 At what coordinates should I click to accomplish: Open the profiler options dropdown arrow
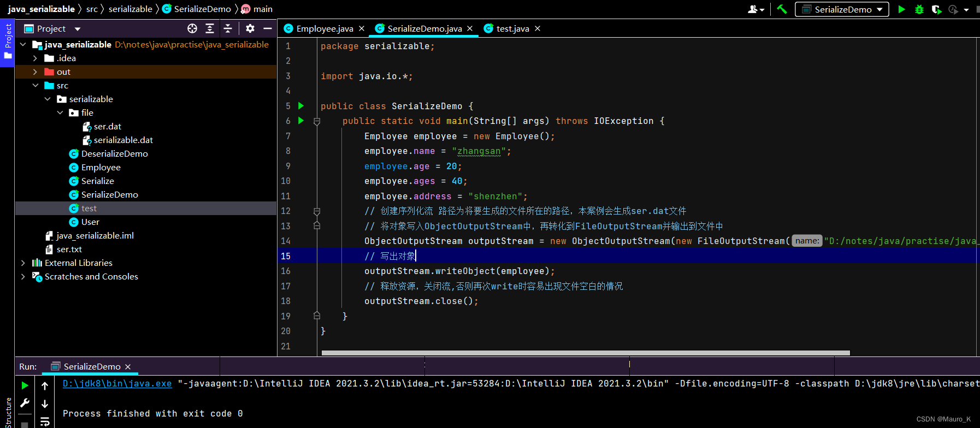tap(966, 10)
